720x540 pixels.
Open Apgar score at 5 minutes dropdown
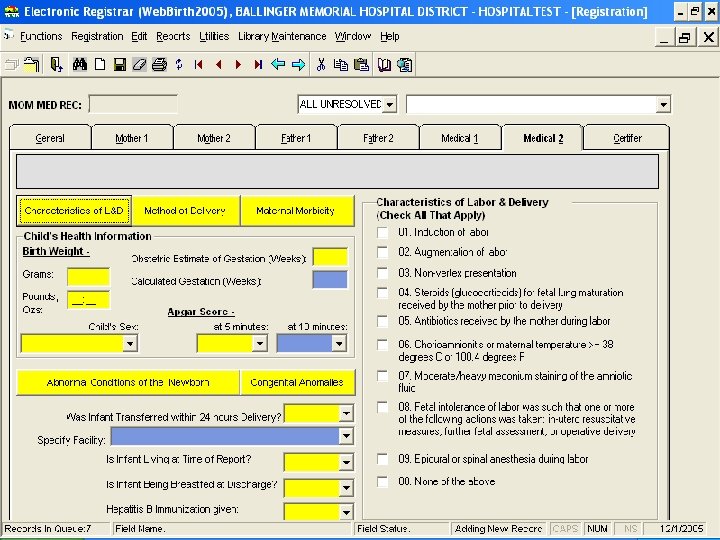(260, 343)
